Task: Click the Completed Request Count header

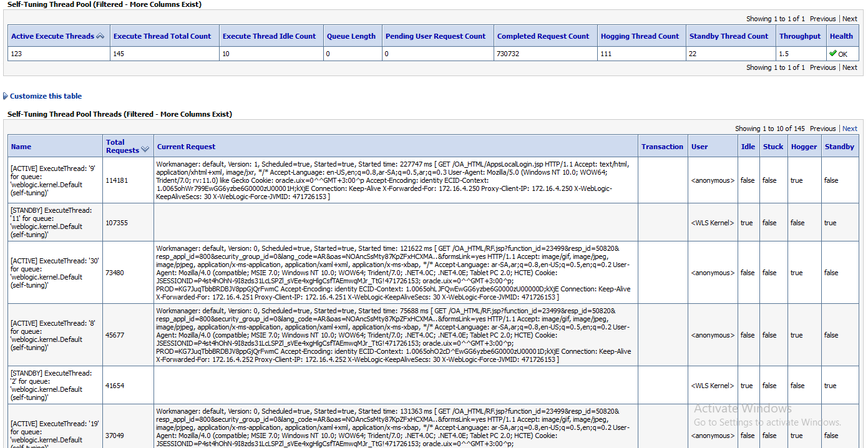Action: coord(543,36)
